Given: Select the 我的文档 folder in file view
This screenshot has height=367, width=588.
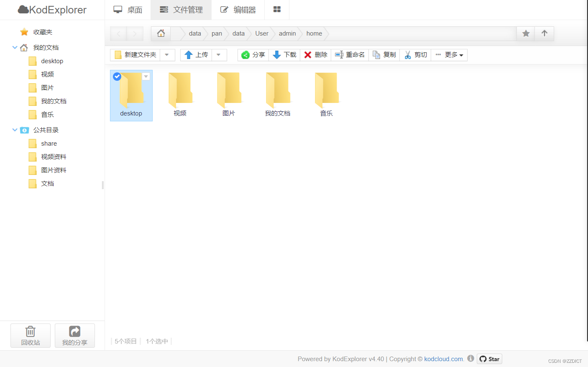Looking at the screenshot, I should click(x=278, y=95).
